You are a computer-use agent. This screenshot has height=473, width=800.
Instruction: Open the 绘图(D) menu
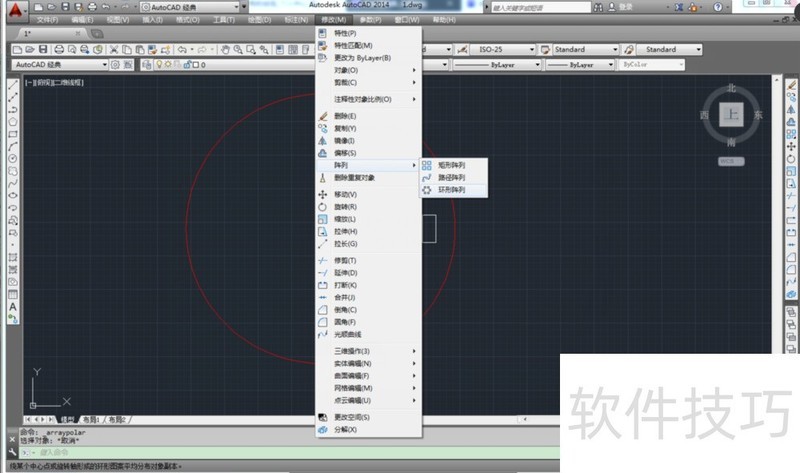pyautogui.click(x=259, y=20)
